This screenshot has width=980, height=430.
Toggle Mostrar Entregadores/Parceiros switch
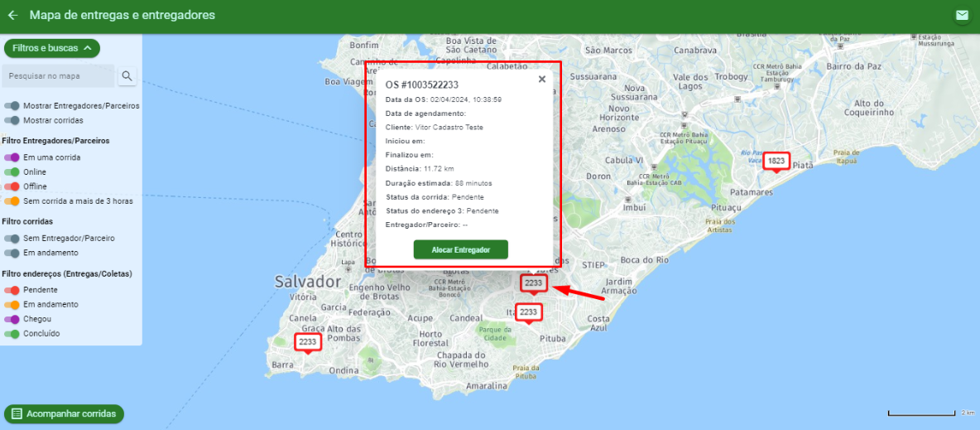pos(12,106)
